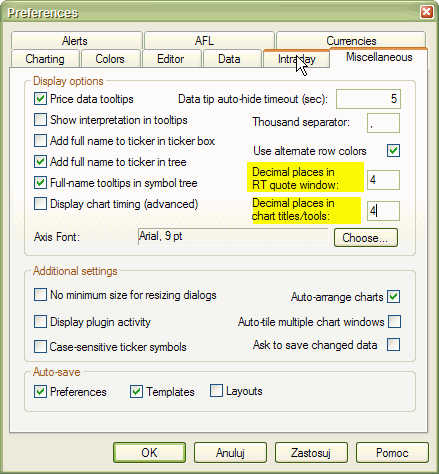Click the Zastosuj apply button
439x474 pixels.
tap(311, 452)
